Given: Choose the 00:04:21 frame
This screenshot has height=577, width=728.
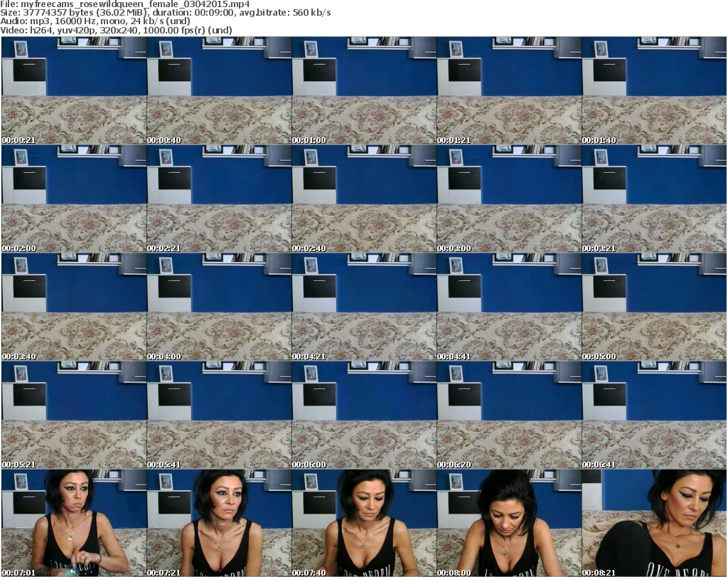Looking at the screenshot, I should coord(364,307).
